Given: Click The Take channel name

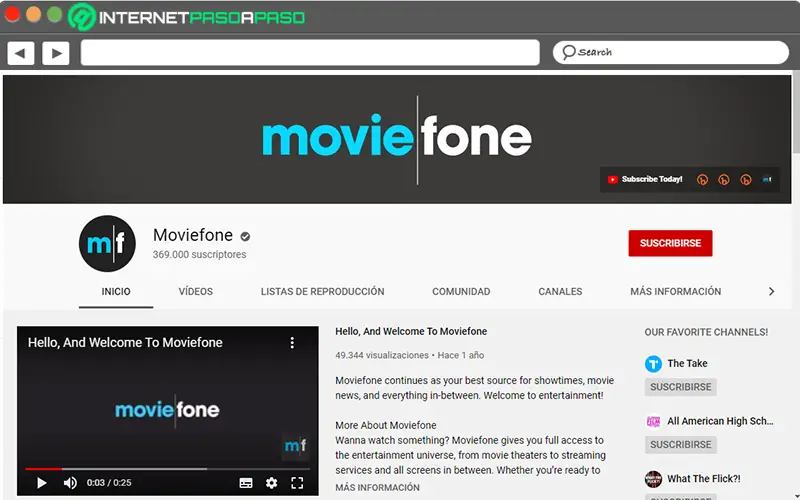Looking at the screenshot, I should point(687,363).
